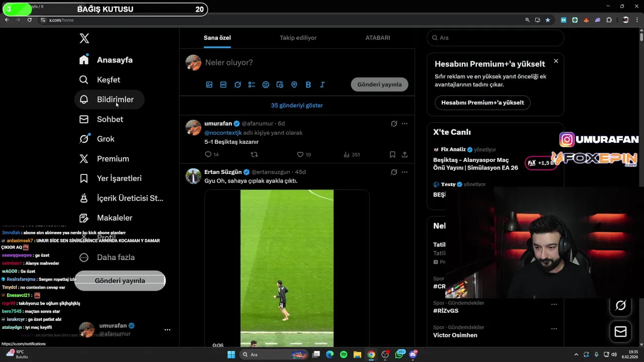Switch to ATABARI tab
This screenshot has width=644, height=362.
(x=377, y=38)
